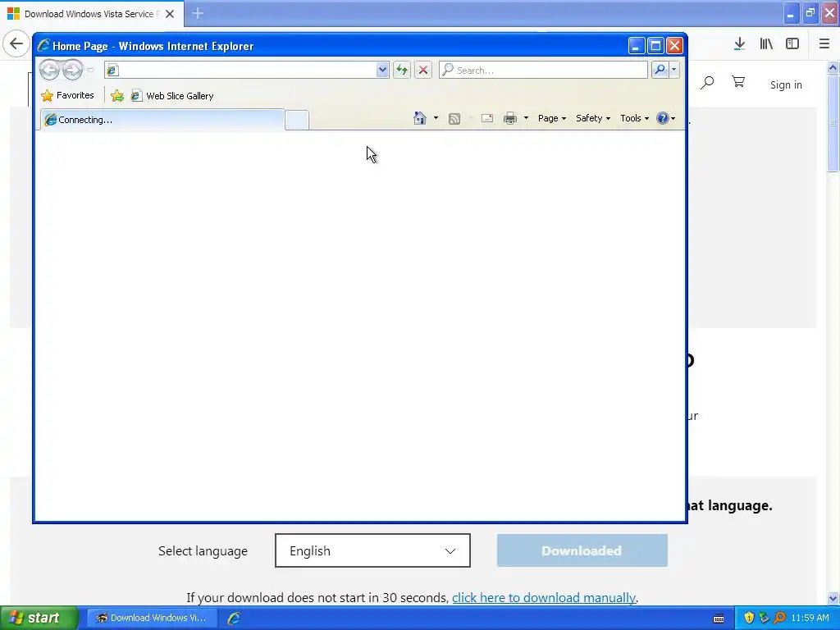This screenshot has width=840, height=630.
Task: Click the Microsoft shopping cart icon
Action: (x=738, y=82)
